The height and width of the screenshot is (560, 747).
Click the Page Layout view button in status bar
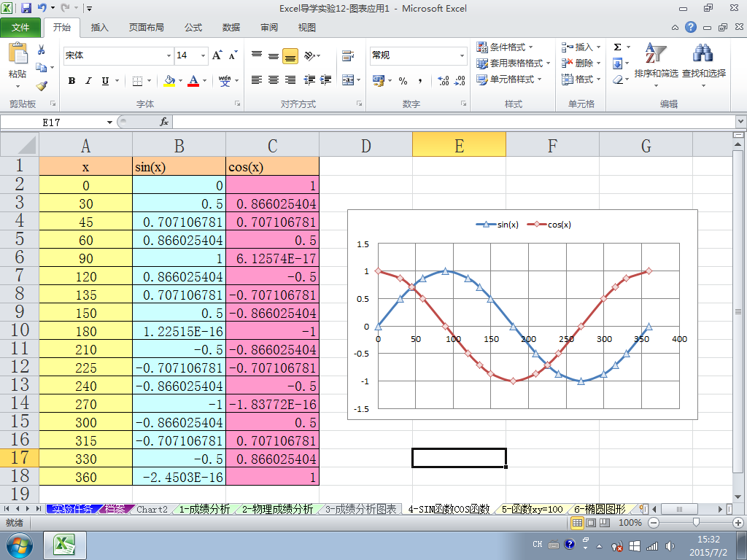point(591,523)
